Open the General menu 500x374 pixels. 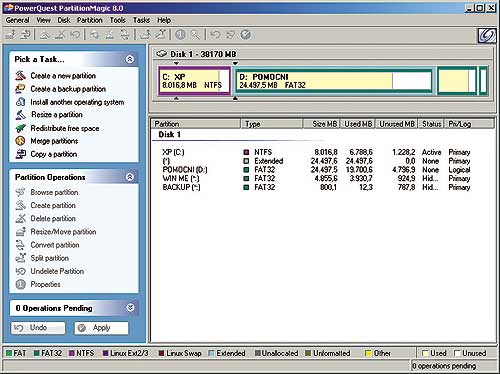pos(18,20)
